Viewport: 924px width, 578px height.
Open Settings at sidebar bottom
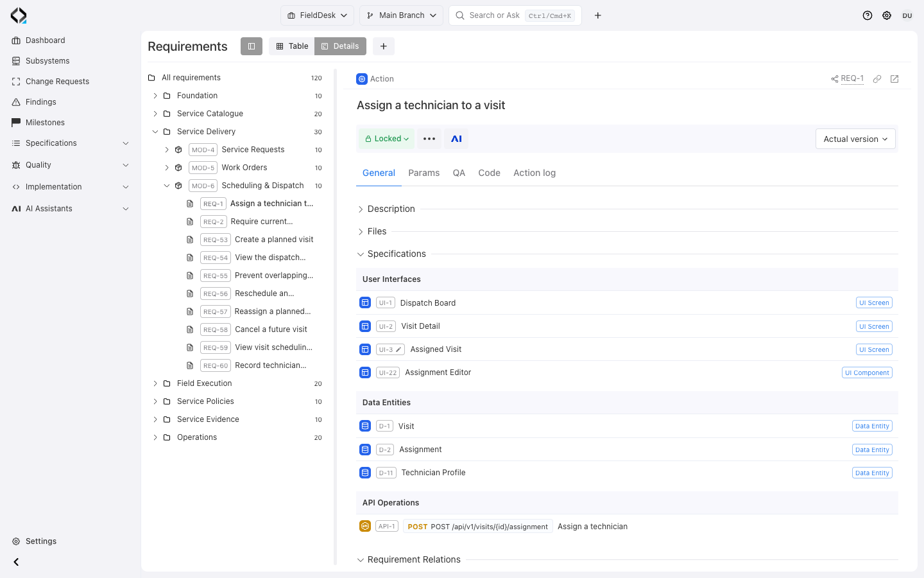(x=41, y=541)
